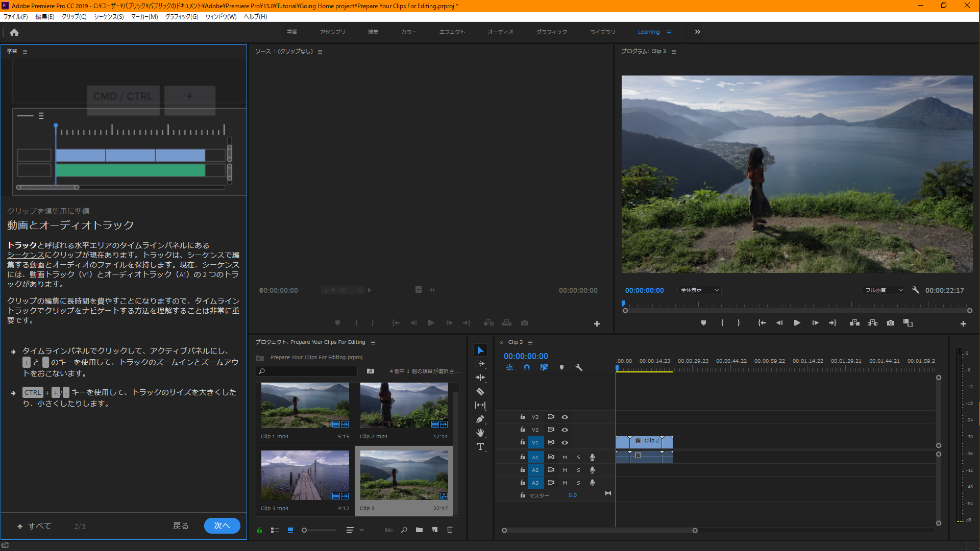The height and width of the screenshot is (551, 980).
Task: Select Clip 2.mp4 thumbnail in project panel
Action: point(403,405)
